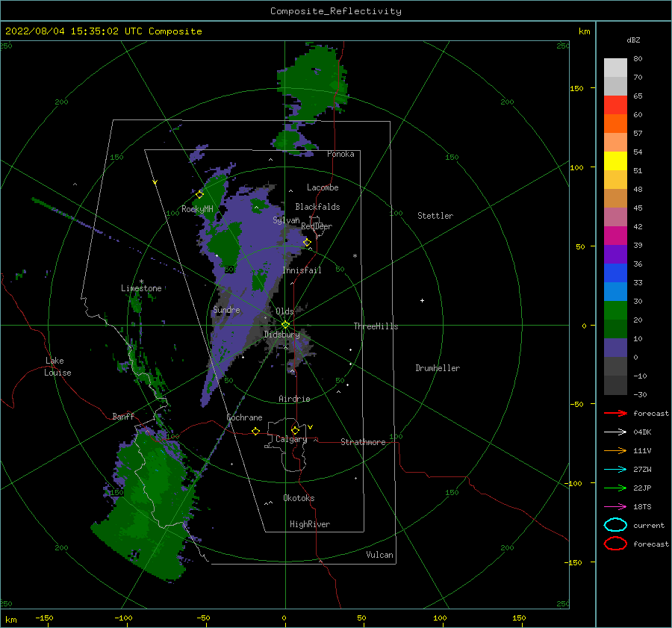Click the Banff town label
Viewport: 672px width, 628px height.
[x=123, y=416]
